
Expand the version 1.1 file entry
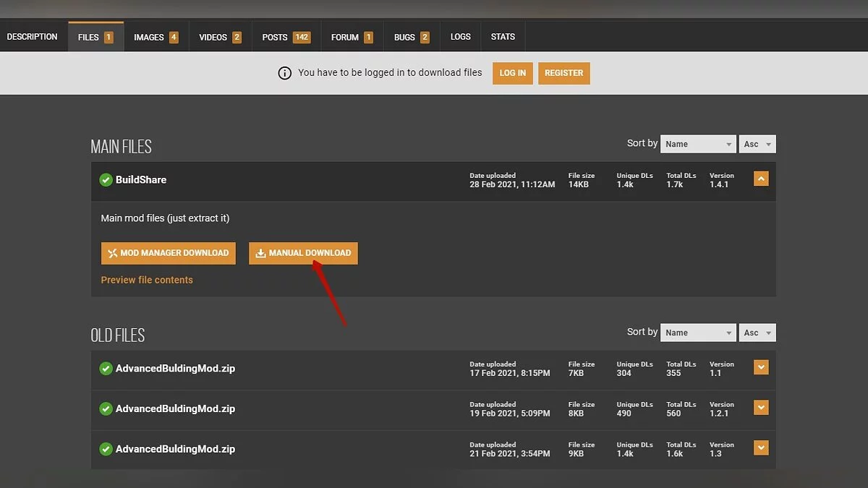[x=760, y=368]
